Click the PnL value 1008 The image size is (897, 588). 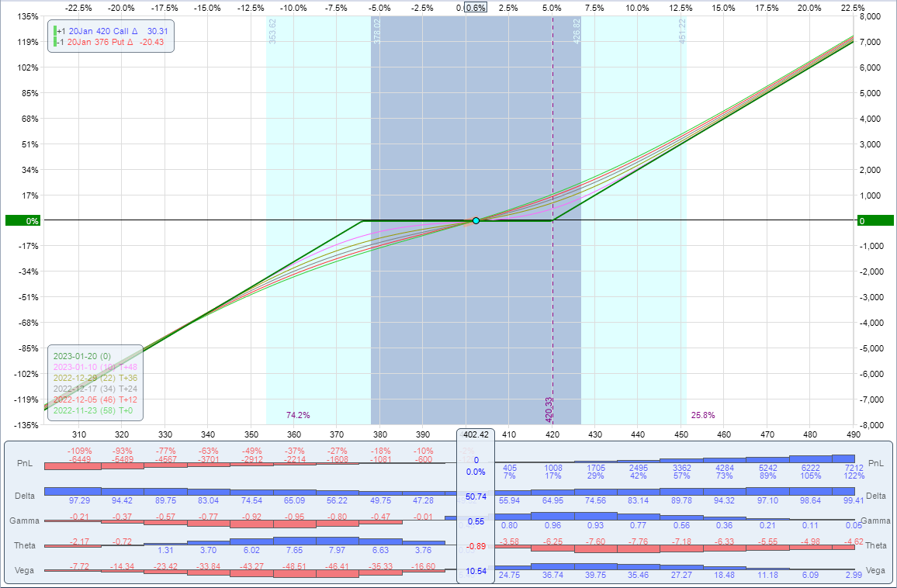553,468
